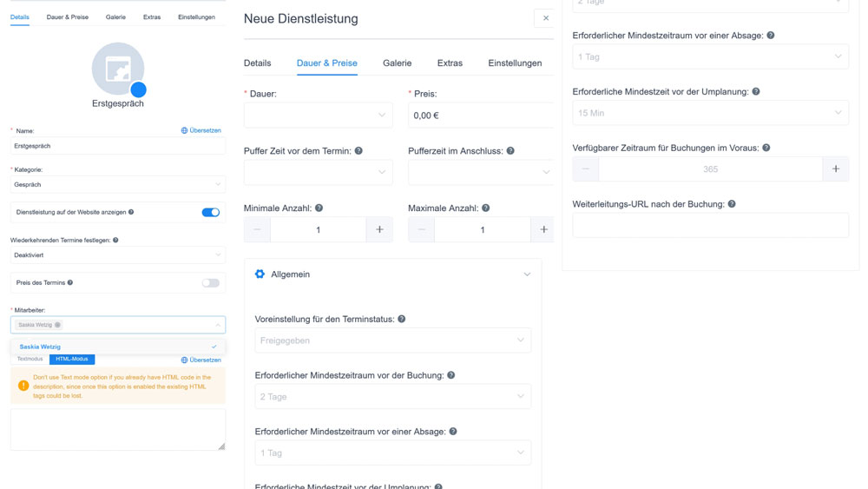Click the service image placeholder avatar
Viewport: 868px width, 489px height.
(x=118, y=69)
